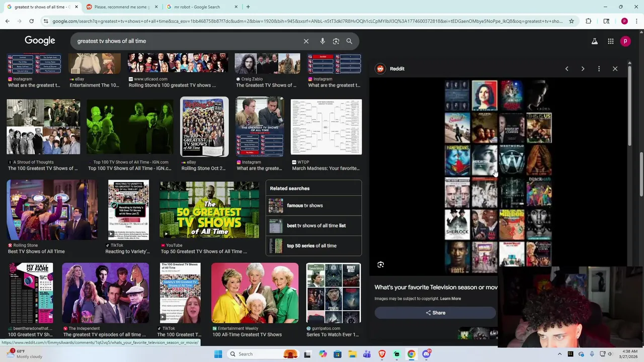This screenshot has width=644, height=362.
Task: Select related search 'top 50 series of all time'
Action: pos(313,246)
